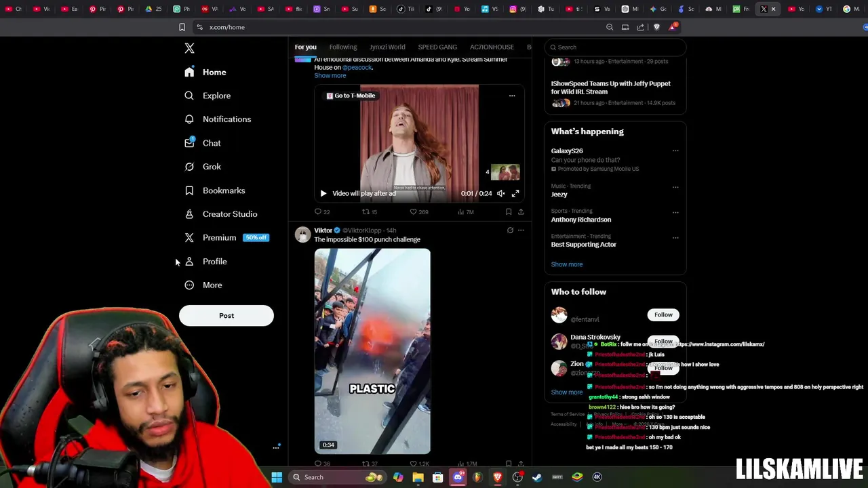Share the Peacock stream post

click(521, 212)
